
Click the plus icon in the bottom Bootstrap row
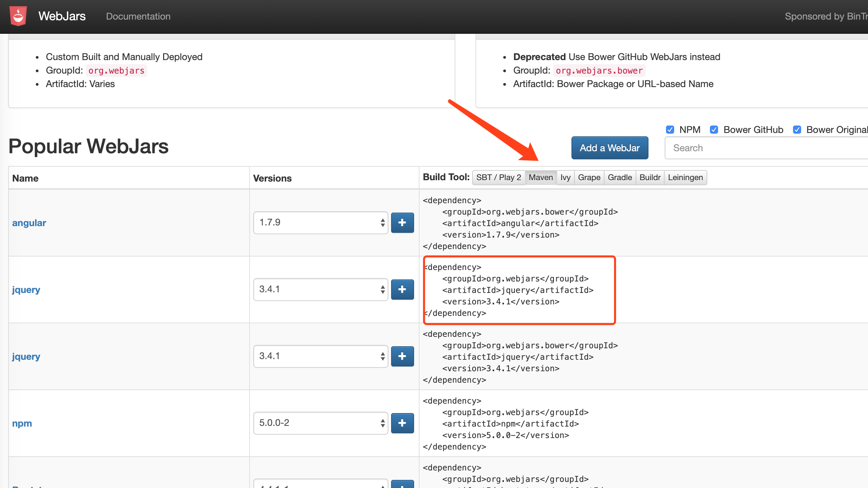pos(402,485)
